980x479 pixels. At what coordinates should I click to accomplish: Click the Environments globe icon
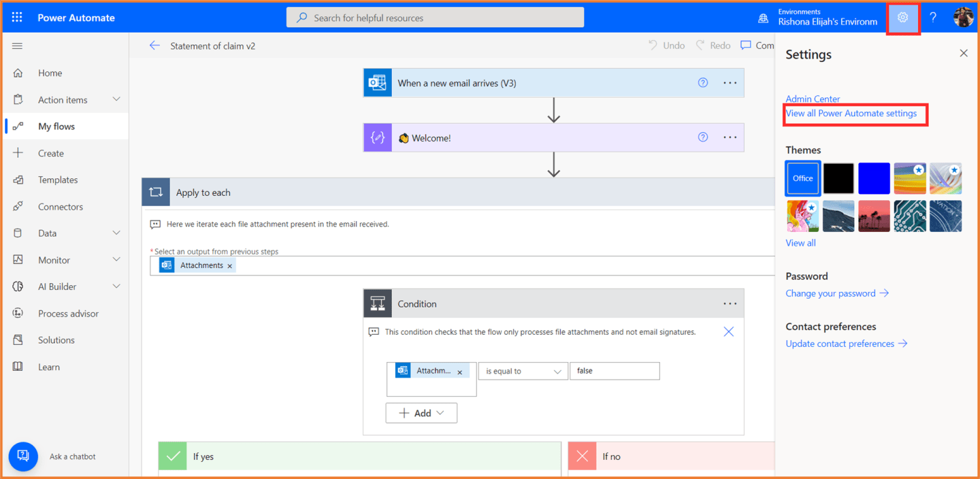point(762,17)
